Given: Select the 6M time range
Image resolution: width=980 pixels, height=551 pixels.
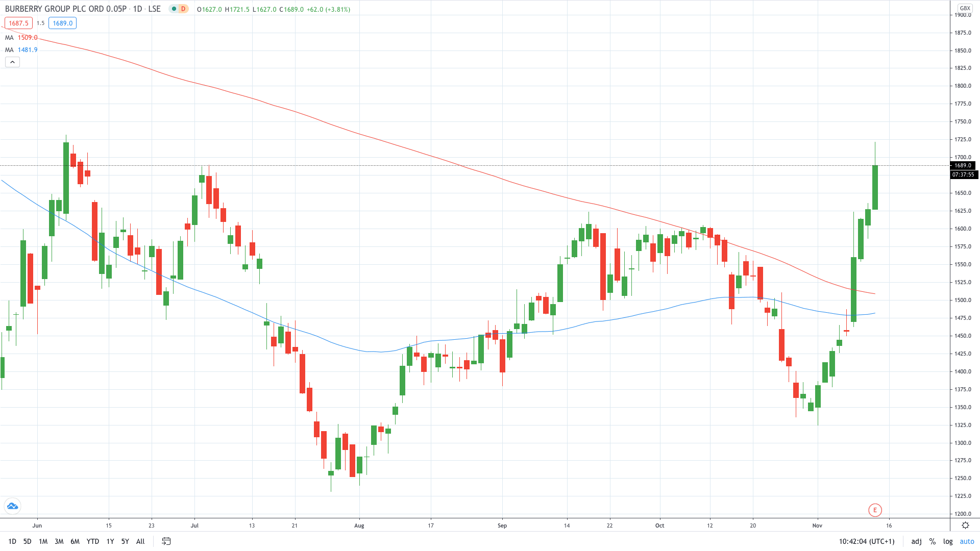Looking at the screenshot, I should click(75, 541).
